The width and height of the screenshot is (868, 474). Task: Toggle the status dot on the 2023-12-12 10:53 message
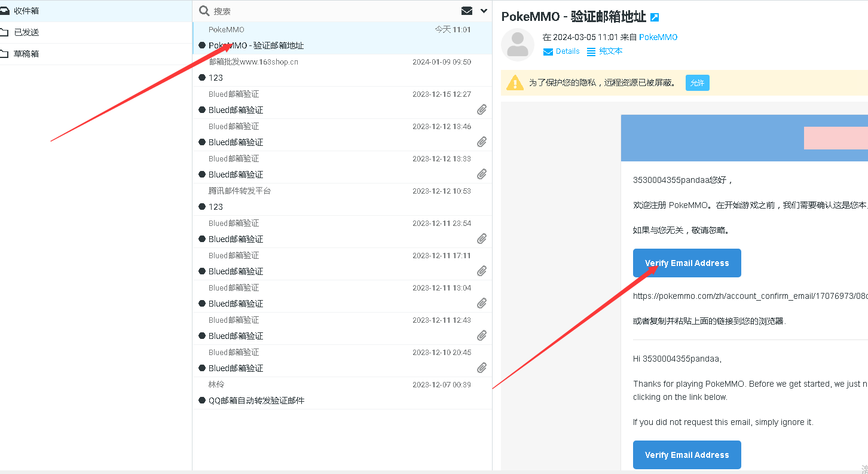click(202, 207)
